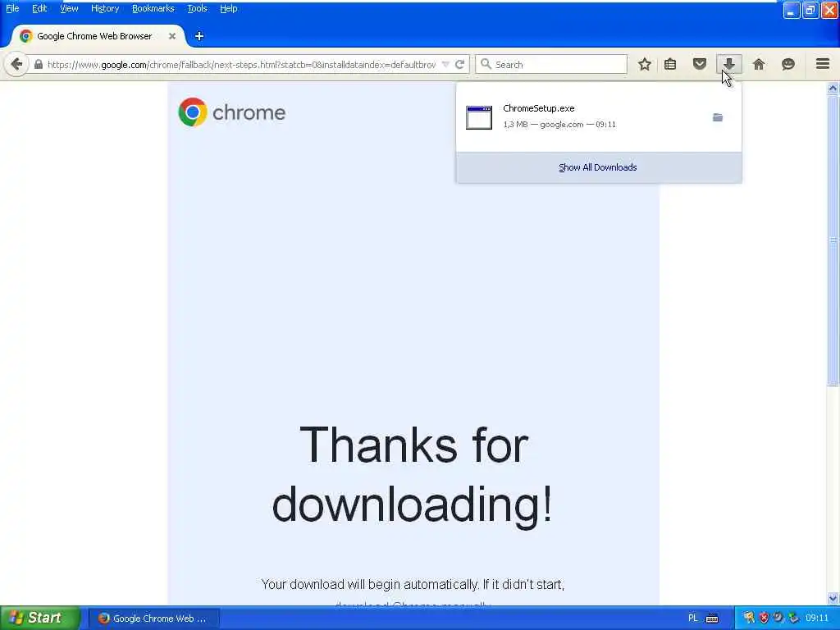
Task: Open the hamburger menu
Action: [823, 64]
